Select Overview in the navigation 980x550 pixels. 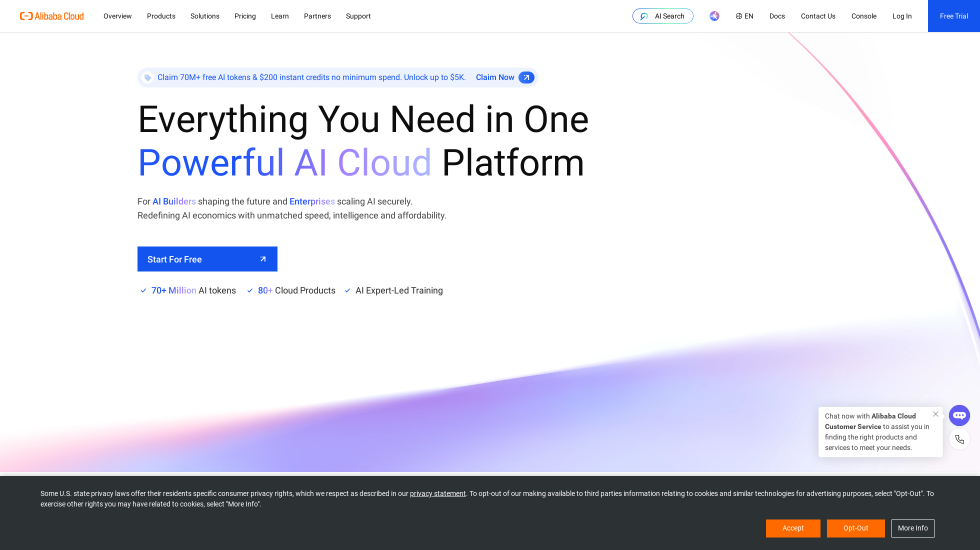pos(117,15)
